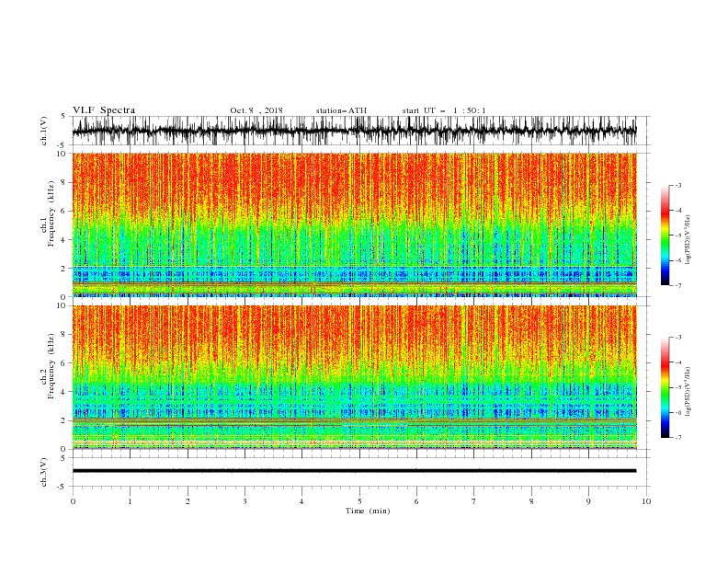This screenshot has width=728, height=563.
Task: Click the 'ch.1(V)' waveform axis label
Action: coord(43,131)
